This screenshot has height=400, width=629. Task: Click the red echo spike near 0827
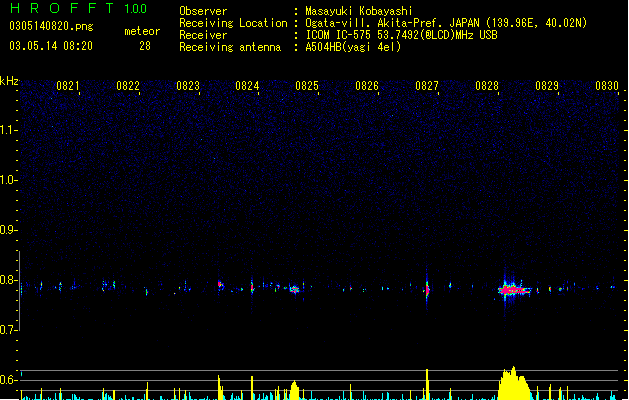click(427, 289)
